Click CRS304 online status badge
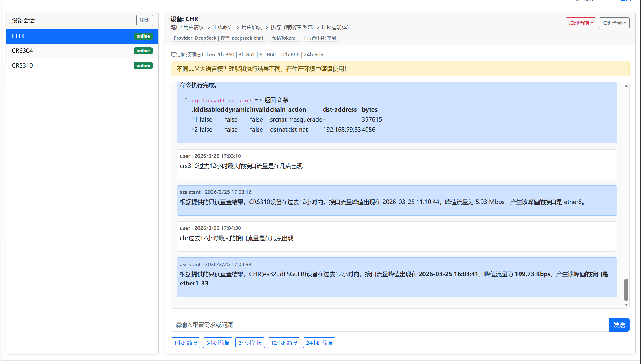Viewport: 641px width, 364px height. [143, 51]
